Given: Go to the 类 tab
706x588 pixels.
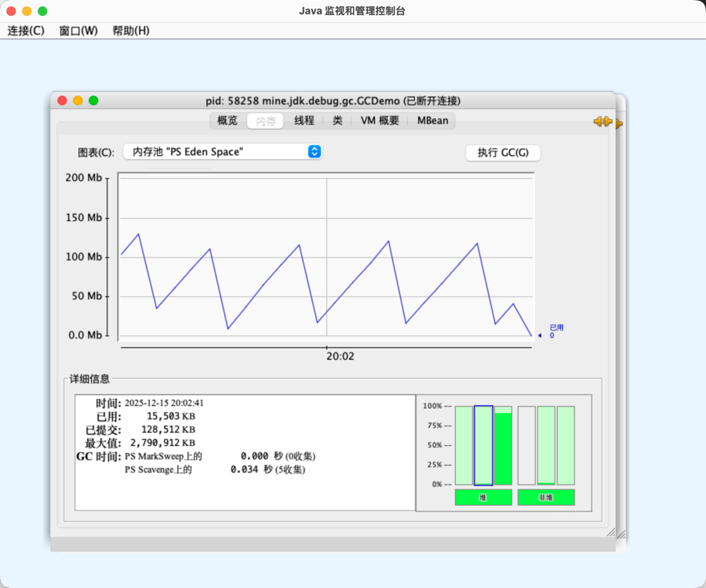Looking at the screenshot, I should coord(337,121).
